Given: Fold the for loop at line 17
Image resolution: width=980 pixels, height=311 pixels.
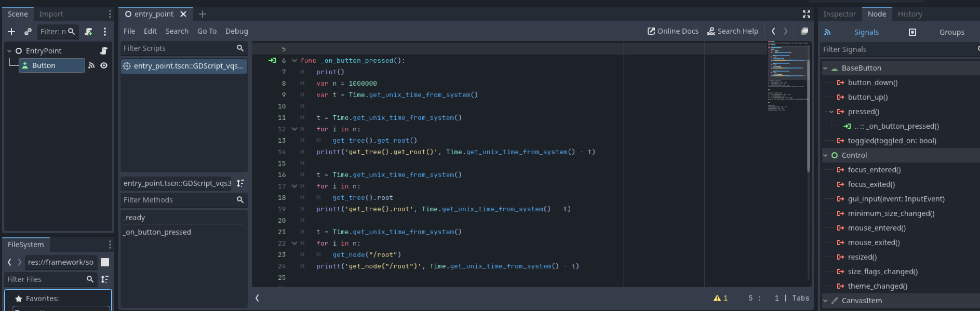Looking at the screenshot, I should click(294, 186).
